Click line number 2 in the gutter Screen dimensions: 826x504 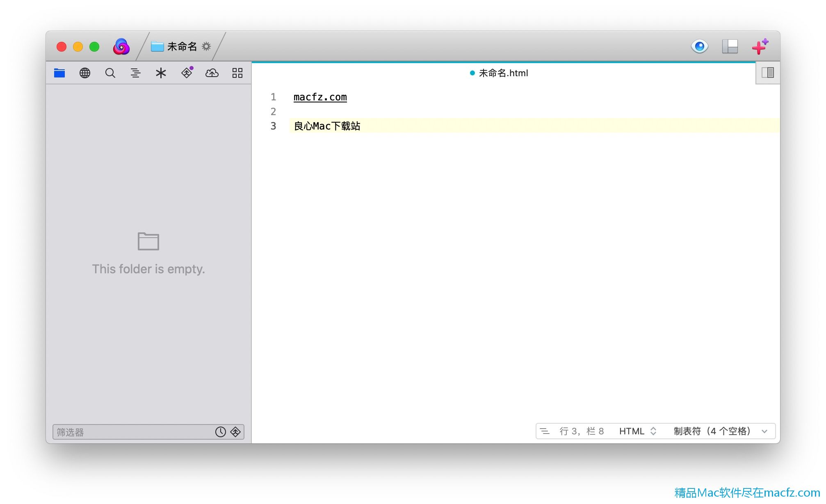273,111
